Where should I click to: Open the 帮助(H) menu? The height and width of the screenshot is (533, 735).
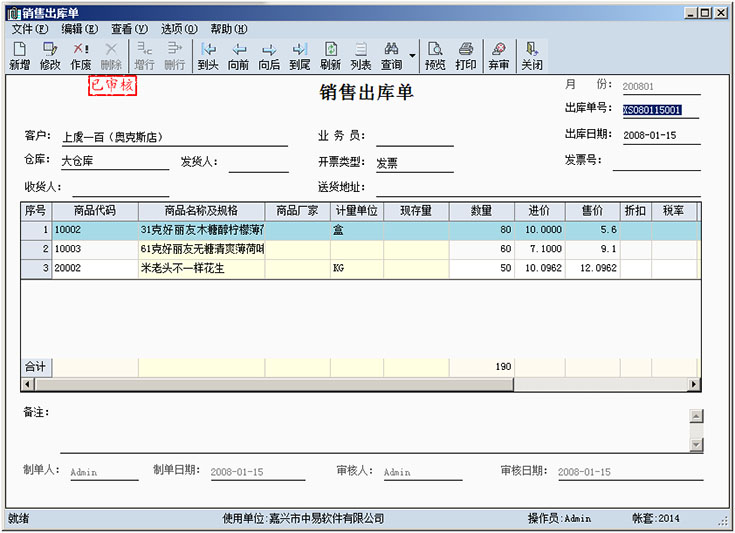click(228, 29)
